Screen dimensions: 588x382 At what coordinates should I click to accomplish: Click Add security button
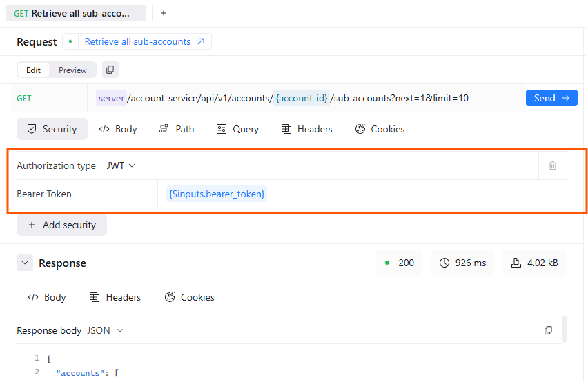(x=62, y=225)
